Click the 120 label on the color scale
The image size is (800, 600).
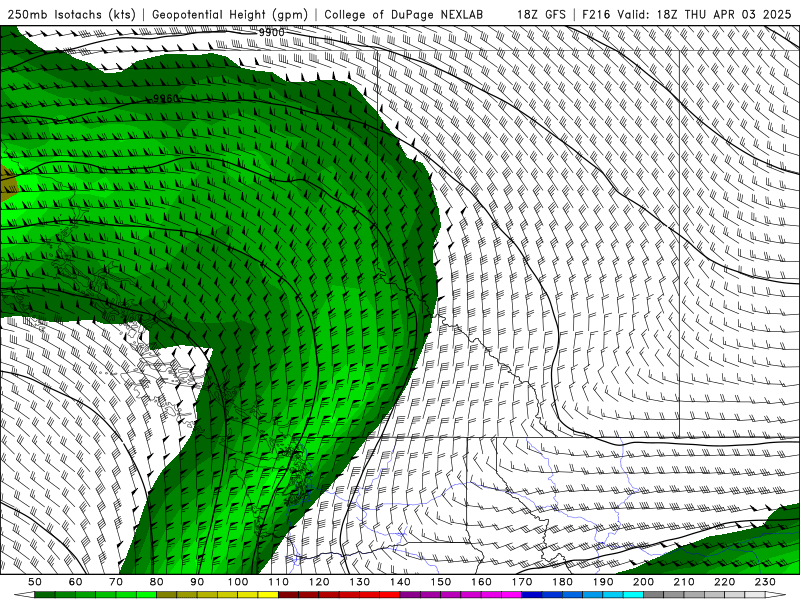coord(319,582)
